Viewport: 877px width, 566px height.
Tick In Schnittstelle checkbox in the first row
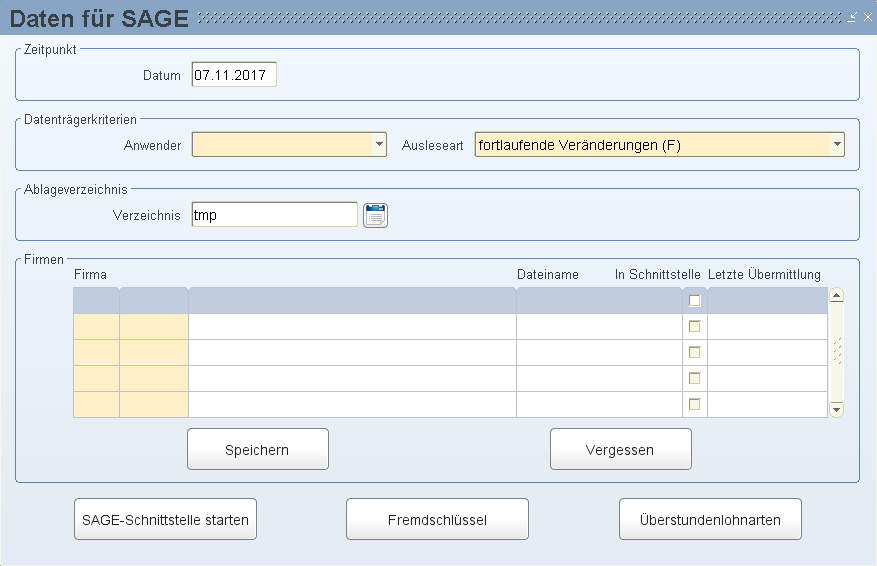coord(695,301)
